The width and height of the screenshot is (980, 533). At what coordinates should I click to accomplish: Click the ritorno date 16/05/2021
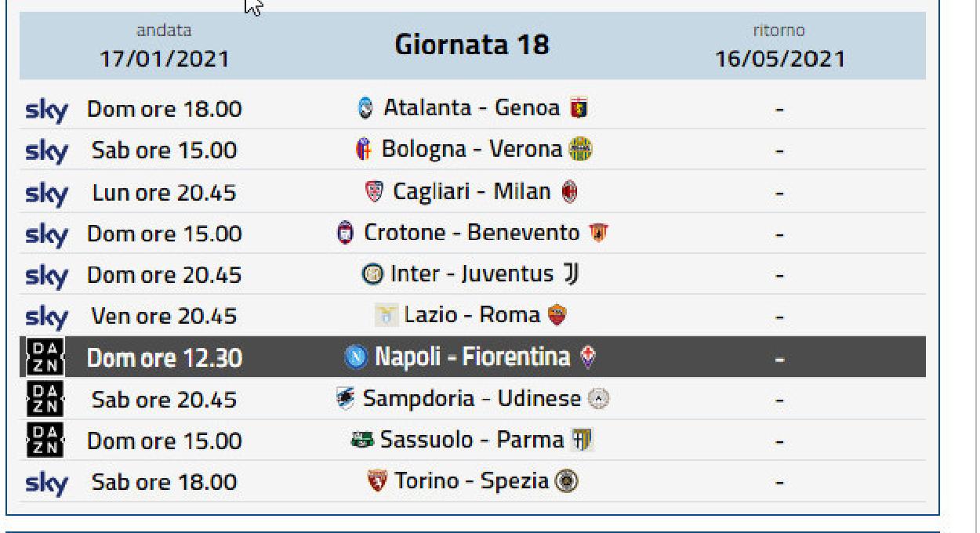(x=780, y=60)
